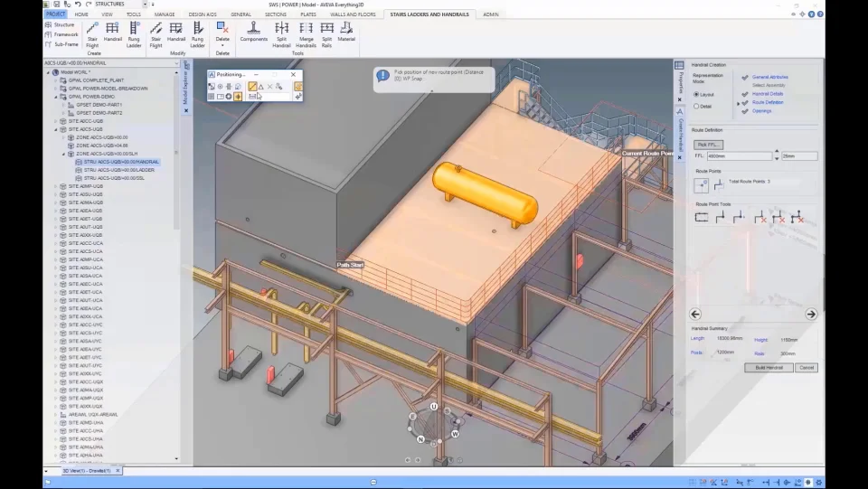The width and height of the screenshot is (868, 489).
Task: Click the rectangle route point tool
Action: (702, 218)
